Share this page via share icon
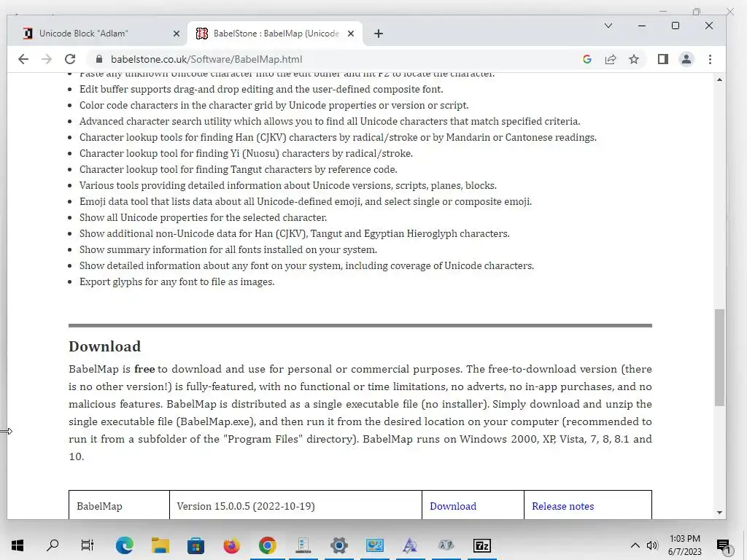The image size is (747, 560). pos(611,59)
